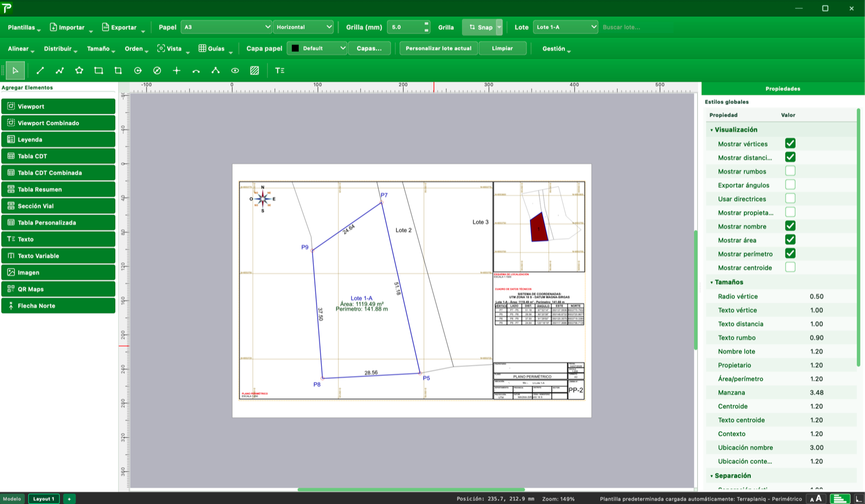Collapse the Visualización section
Viewport: 865px width, 504px height.
(x=712, y=130)
